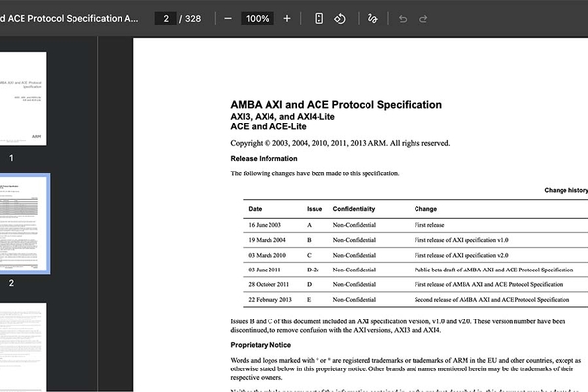This screenshot has width=588, height=392.
Task: Click the zoom in plus button
Action: pyautogui.click(x=287, y=19)
